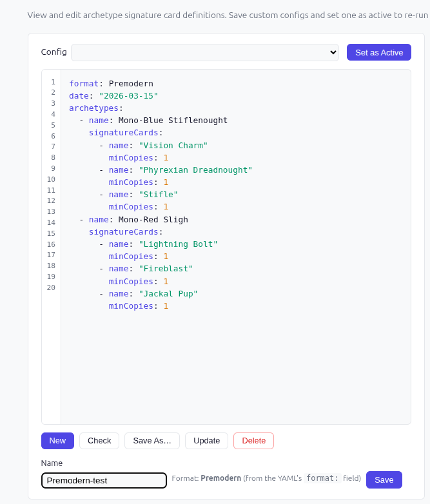Click the 'Mono-Red Sligh' name line
The height and width of the screenshot is (504, 430).
tap(133, 220)
